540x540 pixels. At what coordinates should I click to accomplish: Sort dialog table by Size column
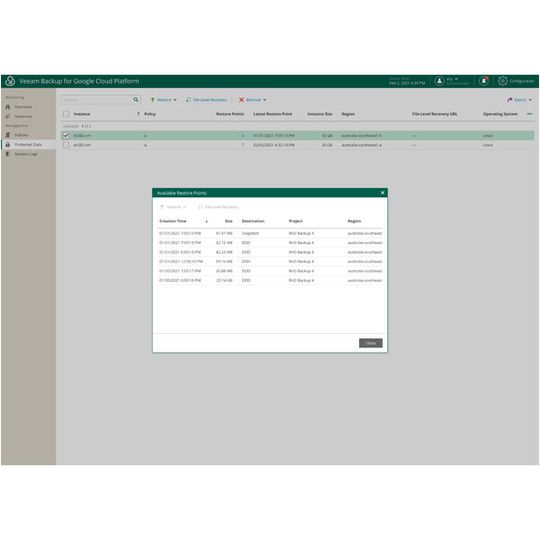[229, 221]
